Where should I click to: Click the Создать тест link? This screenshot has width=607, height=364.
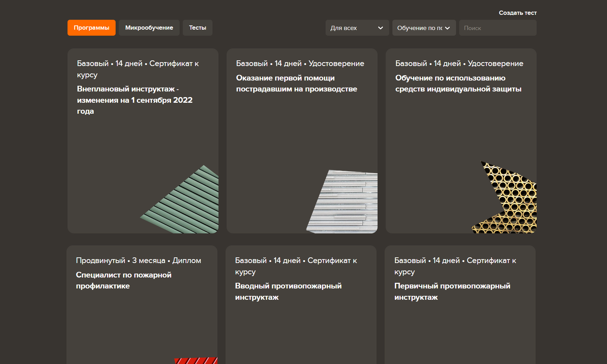pos(517,13)
